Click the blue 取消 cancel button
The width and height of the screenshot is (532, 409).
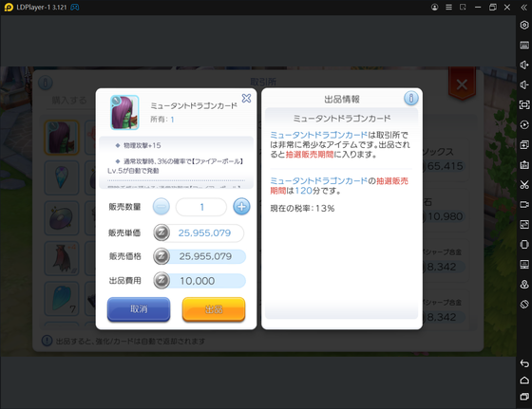[x=139, y=308]
